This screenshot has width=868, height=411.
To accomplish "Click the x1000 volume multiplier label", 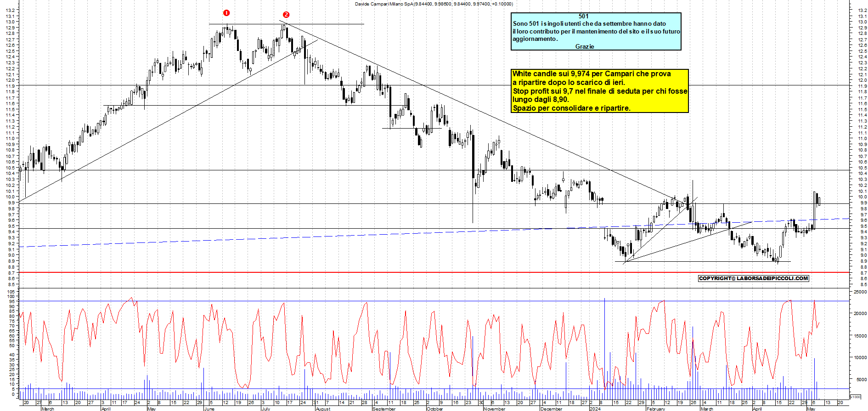I will [x=856, y=397].
